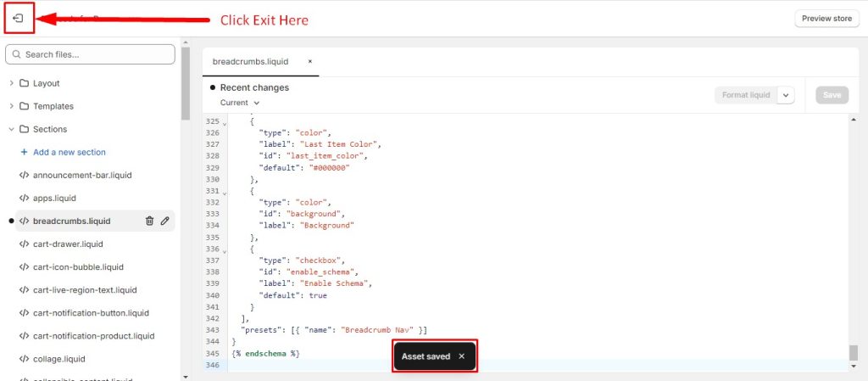
Task: Collapse code fold arrow at line 325
Action: [225, 124]
